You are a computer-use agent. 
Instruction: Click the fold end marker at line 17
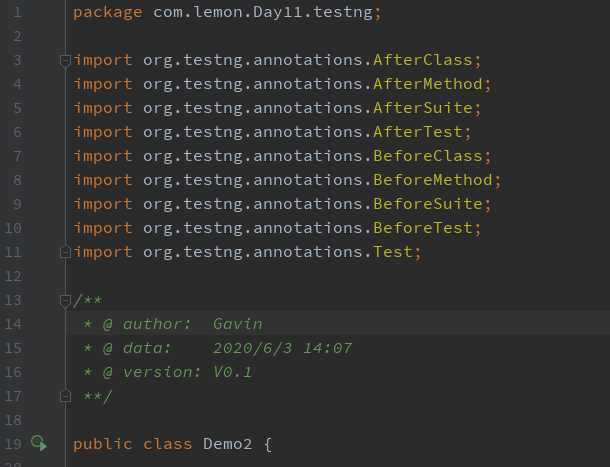pyautogui.click(x=65, y=397)
